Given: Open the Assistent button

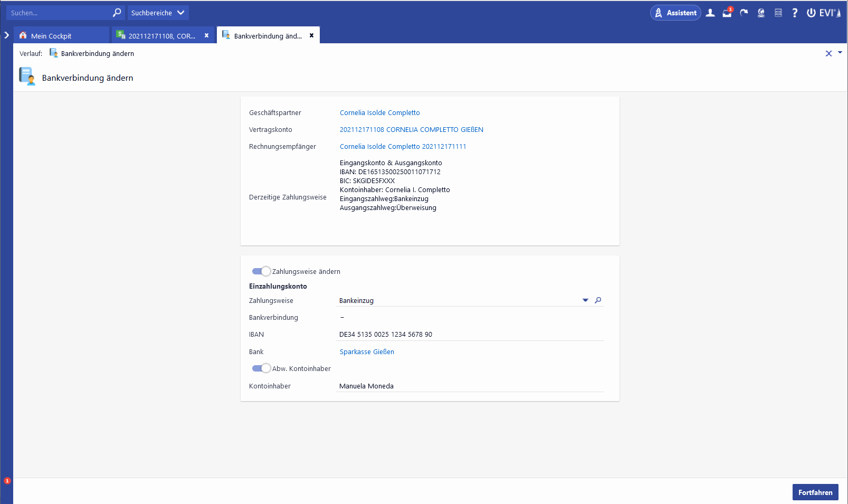Looking at the screenshot, I should (x=675, y=13).
